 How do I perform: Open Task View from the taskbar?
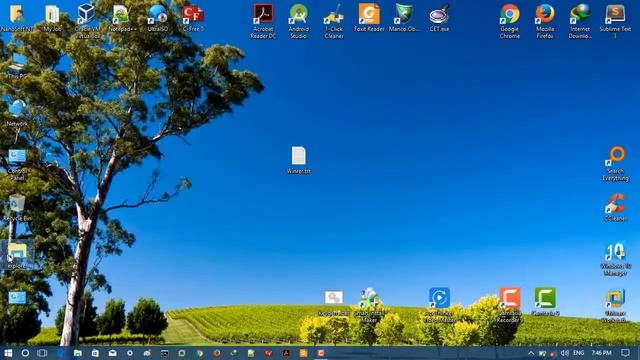point(42,353)
